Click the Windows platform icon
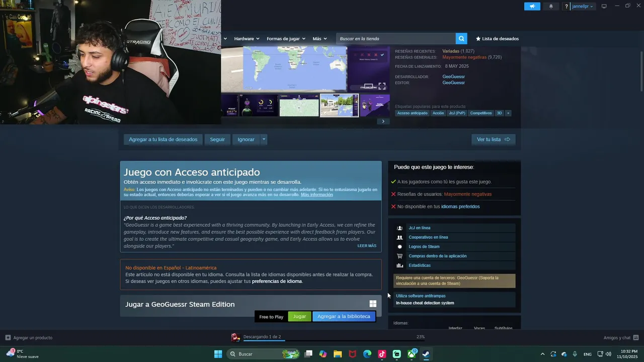The height and width of the screenshot is (362, 644). coord(373,304)
